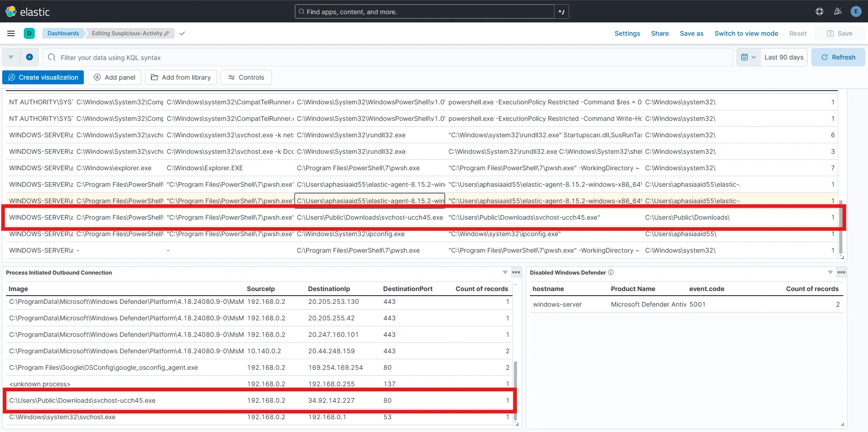
Task: Open the Elastic help menu
Action: click(819, 11)
